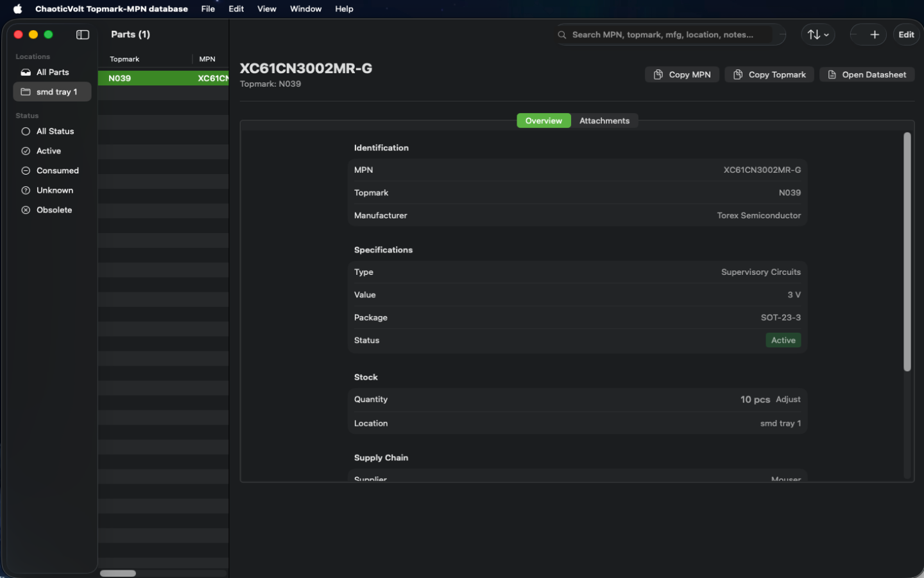
Task: Filter parts by Active in sidebar
Action: click(52, 151)
